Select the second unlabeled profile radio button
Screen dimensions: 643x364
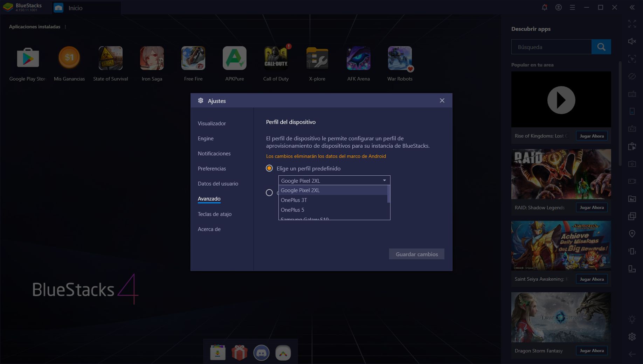269,192
